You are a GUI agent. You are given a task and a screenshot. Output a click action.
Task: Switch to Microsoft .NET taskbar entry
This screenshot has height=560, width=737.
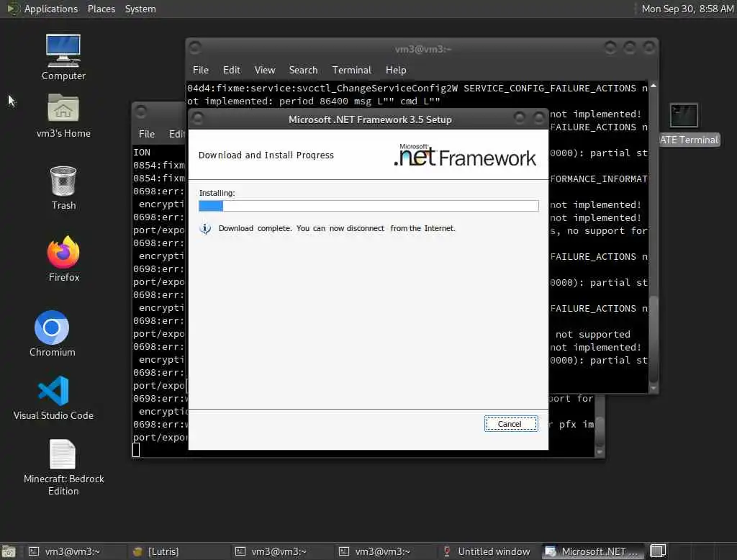594,551
